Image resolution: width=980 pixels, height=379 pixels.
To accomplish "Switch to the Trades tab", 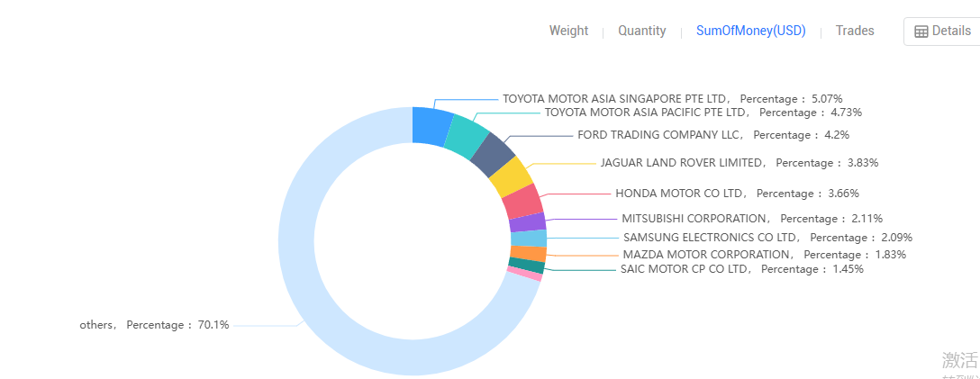I will 855,31.
